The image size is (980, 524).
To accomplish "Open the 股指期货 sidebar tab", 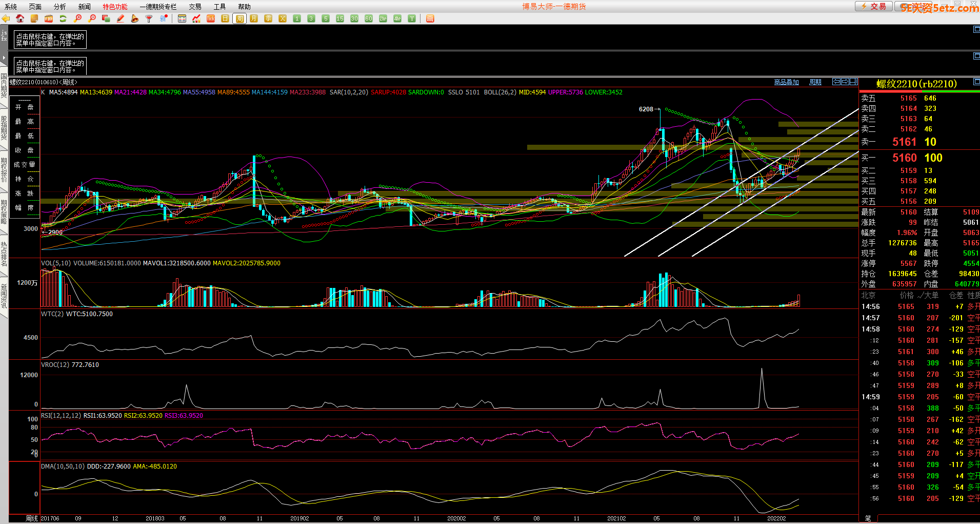I will click(4, 128).
